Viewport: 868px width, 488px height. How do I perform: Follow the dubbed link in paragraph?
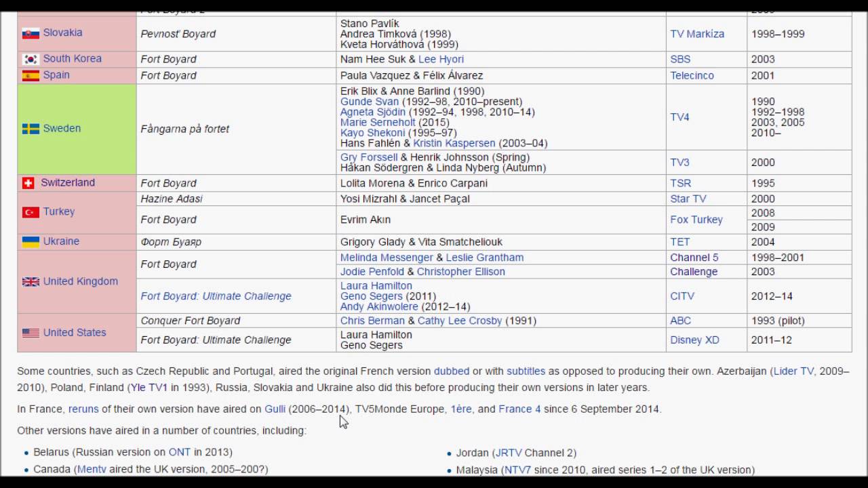pyautogui.click(x=452, y=371)
